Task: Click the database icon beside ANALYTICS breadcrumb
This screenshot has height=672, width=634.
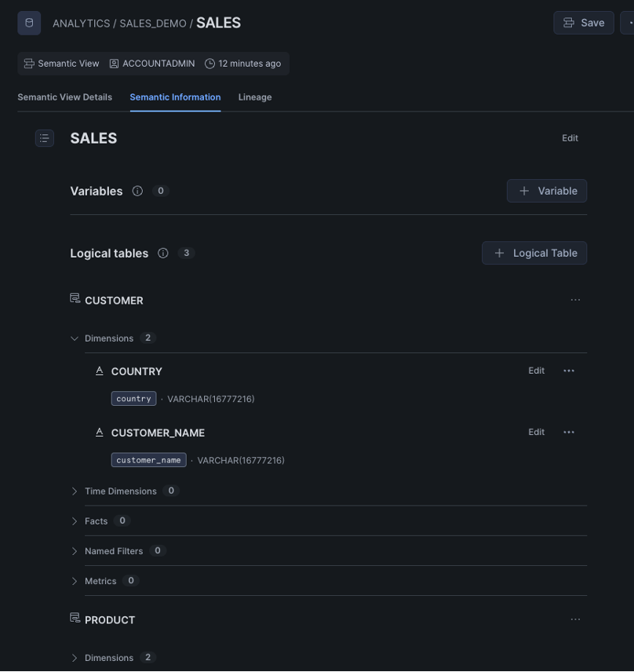Action: coord(29,23)
